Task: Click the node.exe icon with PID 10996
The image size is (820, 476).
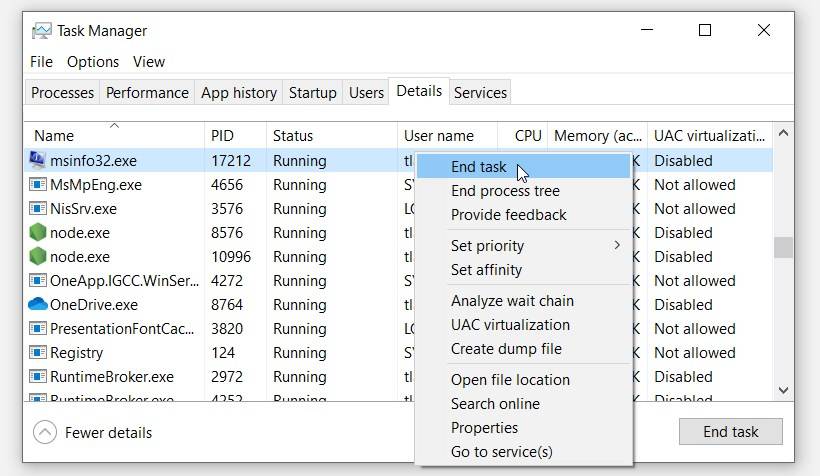Action: coord(37,256)
